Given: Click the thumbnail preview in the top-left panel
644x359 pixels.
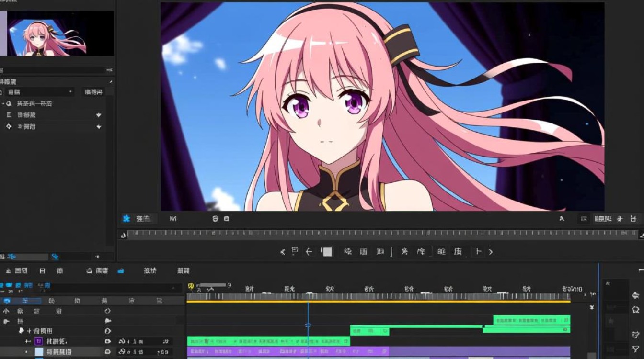Looking at the screenshot, I should [x=60, y=34].
